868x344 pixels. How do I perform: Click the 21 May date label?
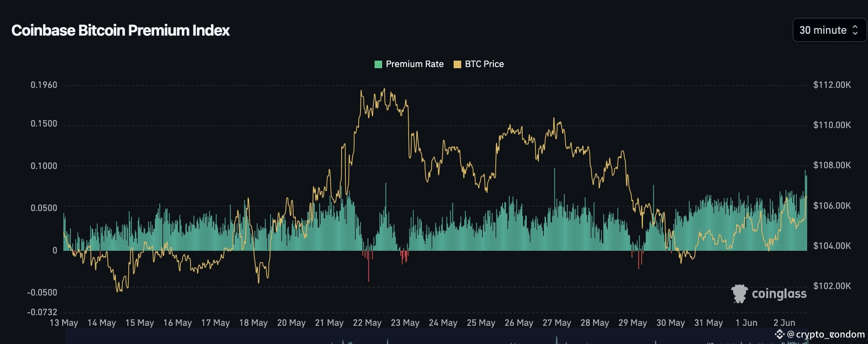click(329, 323)
